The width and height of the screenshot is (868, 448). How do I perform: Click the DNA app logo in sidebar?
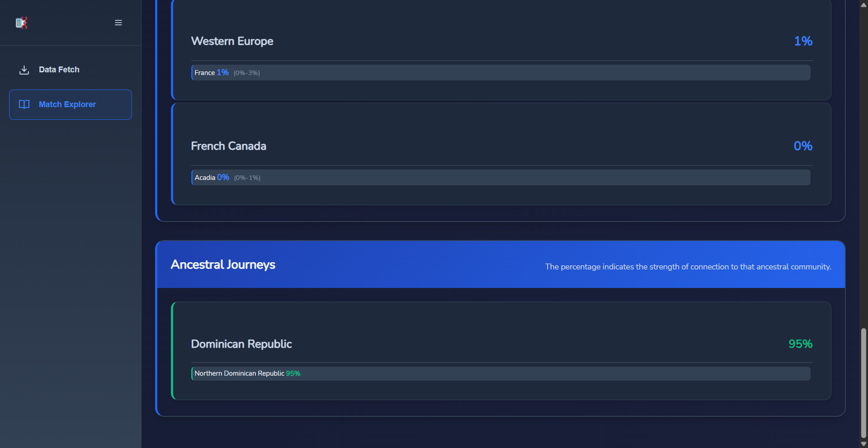(x=21, y=23)
